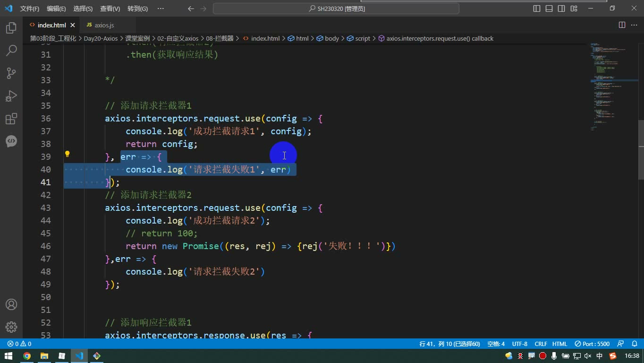644x363 pixels.
Task: Click the lightbulb code action on line 39
Action: 67,154
